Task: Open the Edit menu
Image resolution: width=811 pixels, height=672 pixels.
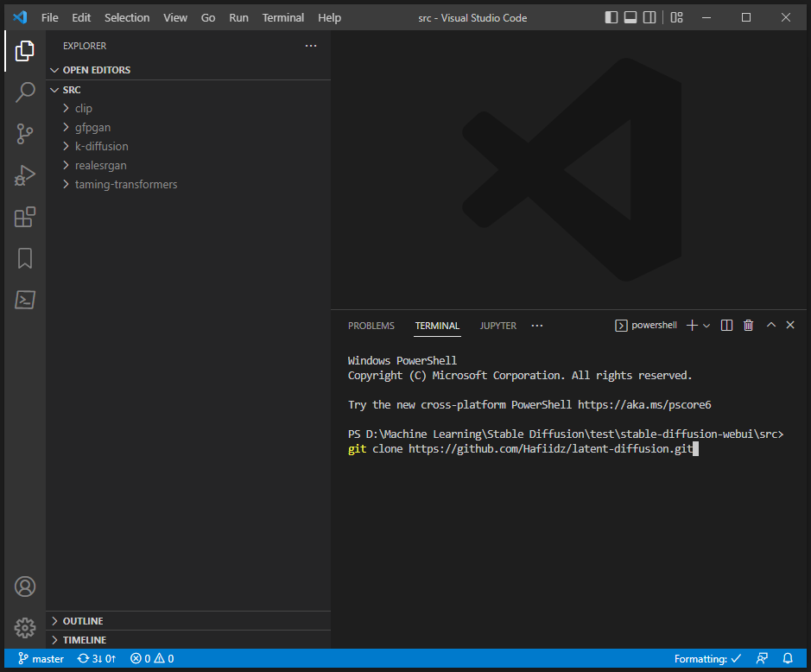Action: [81, 17]
